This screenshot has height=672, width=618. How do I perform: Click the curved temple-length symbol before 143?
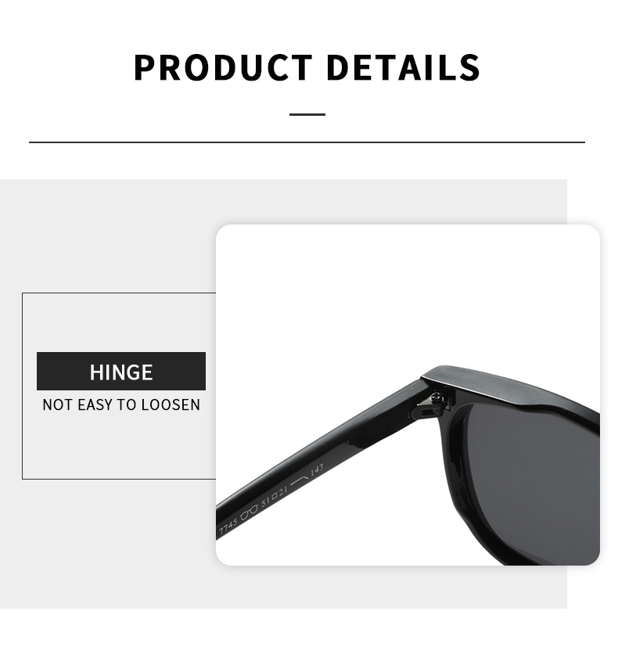click(299, 480)
